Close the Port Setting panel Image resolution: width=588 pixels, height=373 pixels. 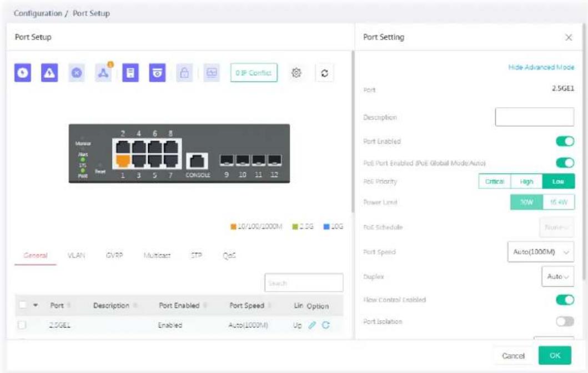[569, 38]
